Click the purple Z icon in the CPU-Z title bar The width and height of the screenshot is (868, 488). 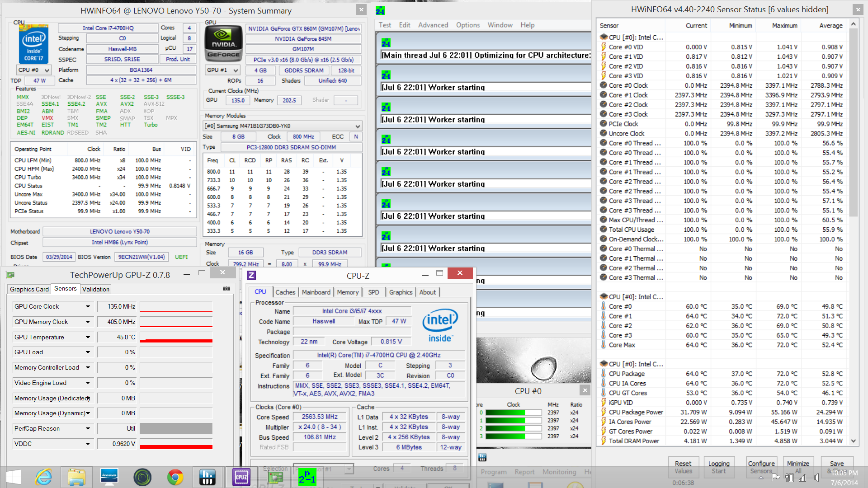tap(251, 275)
